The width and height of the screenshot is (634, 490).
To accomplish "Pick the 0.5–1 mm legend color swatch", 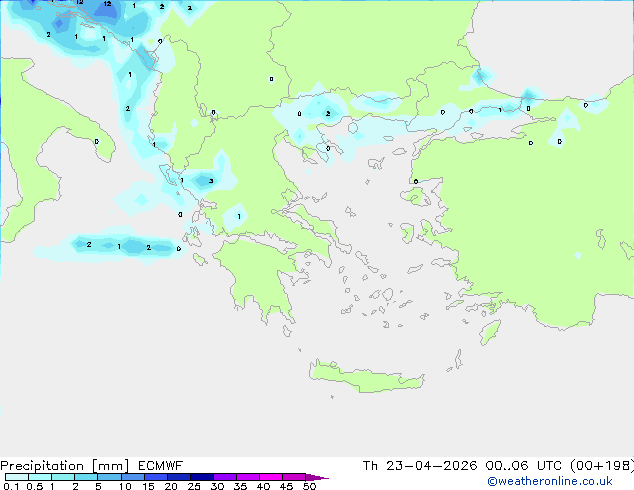I will pos(40,477).
